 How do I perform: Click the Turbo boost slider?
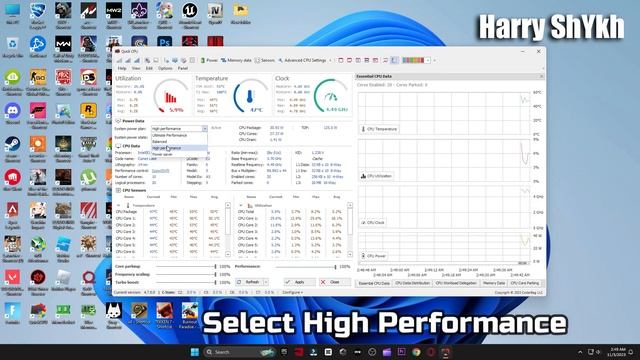(x=186, y=282)
